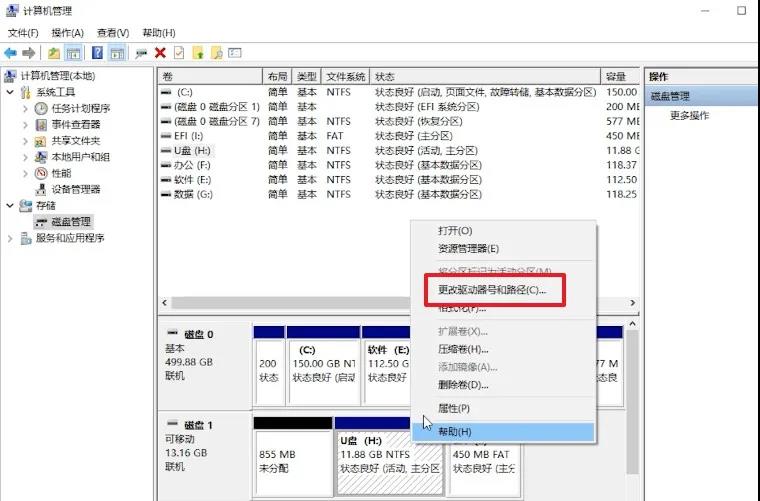Click the 共享文件夹 icon in tree
The width and height of the screenshot is (760, 501).
click(41, 141)
